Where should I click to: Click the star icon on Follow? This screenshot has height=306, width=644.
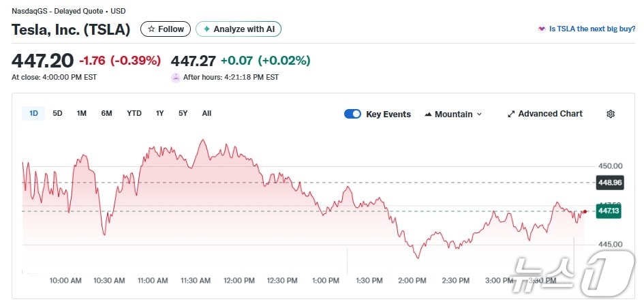tap(151, 29)
